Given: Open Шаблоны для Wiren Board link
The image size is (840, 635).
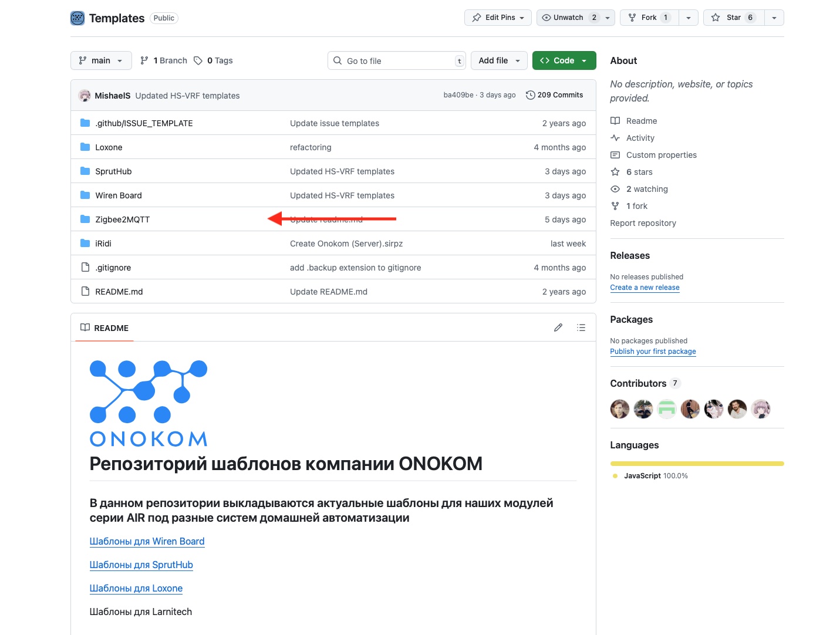Looking at the screenshot, I should (x=147, y=541).
